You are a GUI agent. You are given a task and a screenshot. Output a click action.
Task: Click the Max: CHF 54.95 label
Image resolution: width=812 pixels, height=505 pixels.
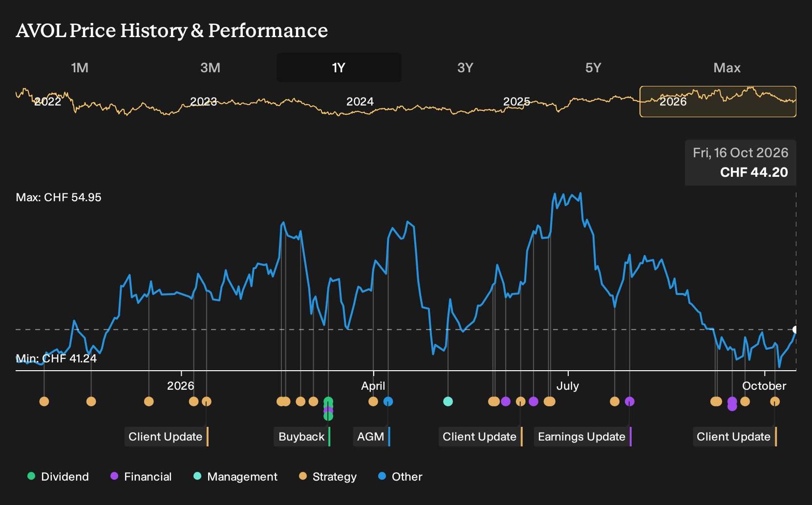point(59,197)
